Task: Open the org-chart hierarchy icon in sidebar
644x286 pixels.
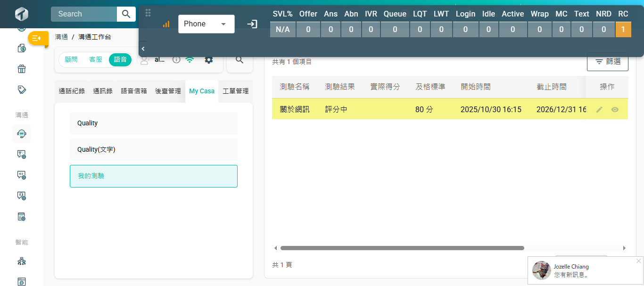Action: pyautogui.click(x=22, y=261)
